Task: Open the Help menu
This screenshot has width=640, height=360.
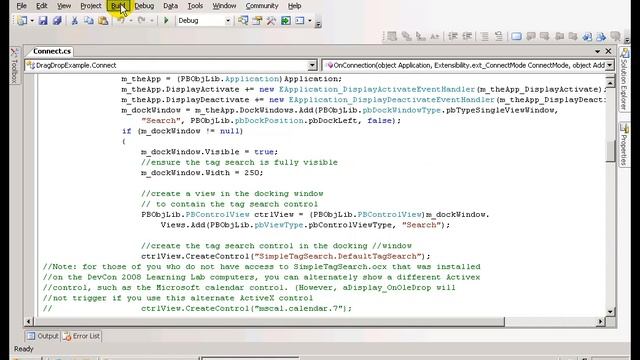Action: (x=294, y=6)
